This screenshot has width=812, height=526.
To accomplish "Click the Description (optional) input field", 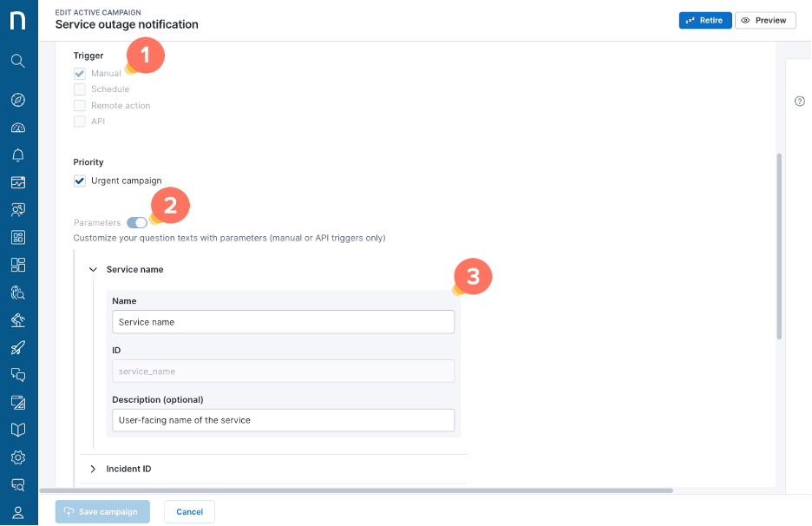I will (283, 420).
